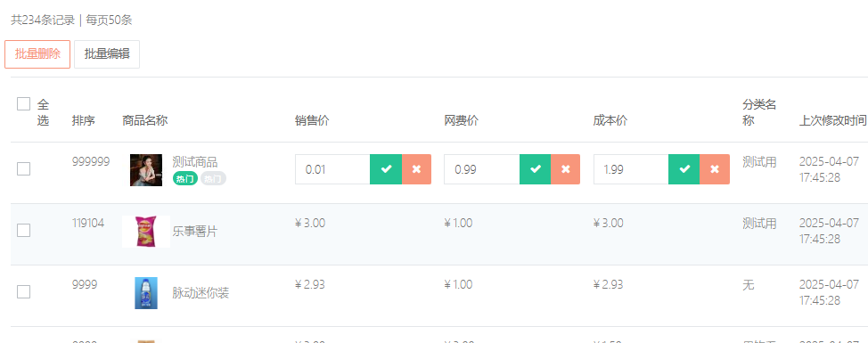Tick the 全选 select-all checkbox
Image resolution: width=868 pixels, height=343 pixels.
[x=23, y=104]
